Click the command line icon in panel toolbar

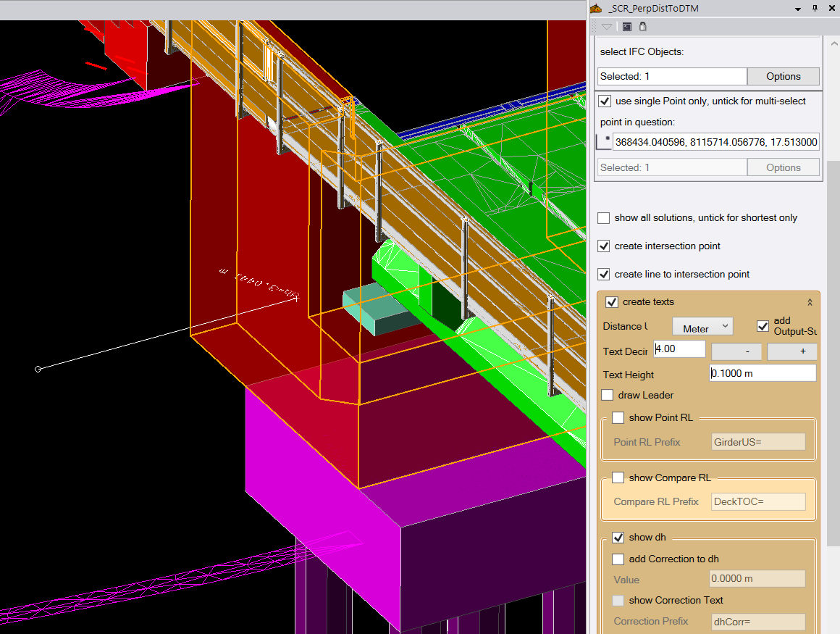pyautogui.click(x=627, y=27)
